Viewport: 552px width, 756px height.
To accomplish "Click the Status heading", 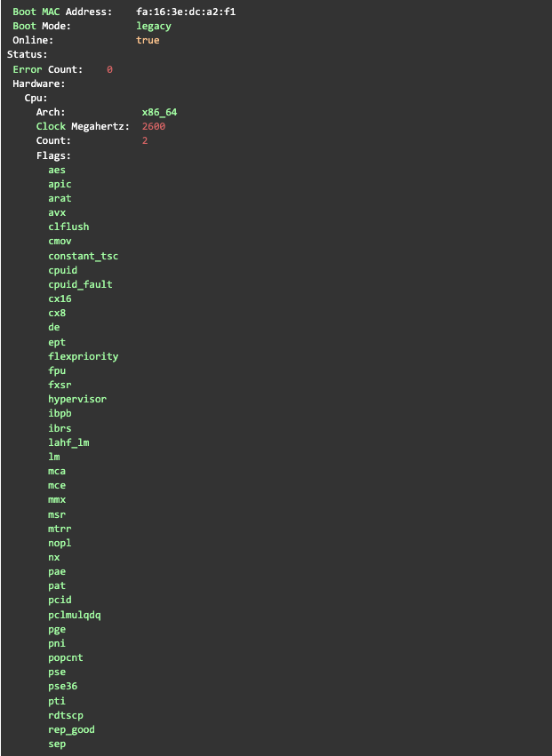I will click(x=27, y=54).
